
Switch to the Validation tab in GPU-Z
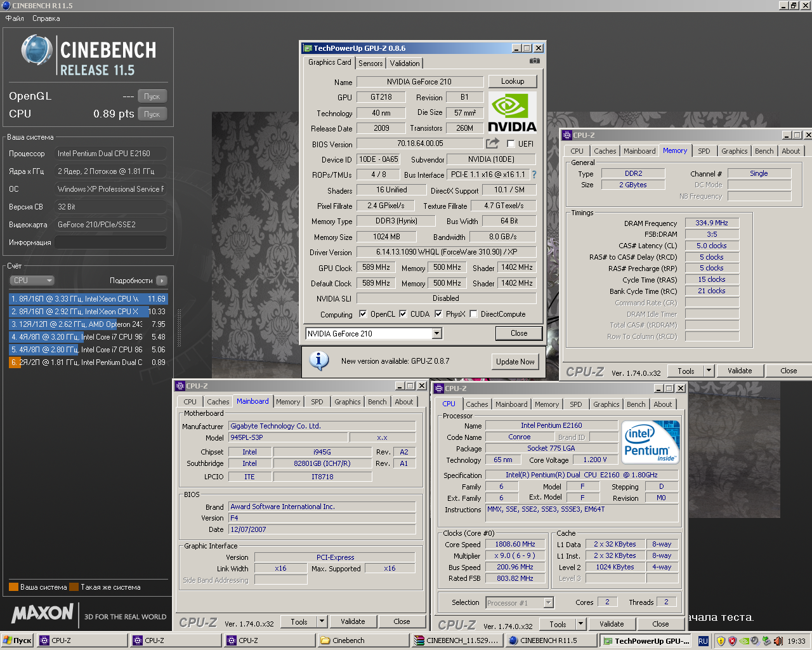[405, 63]
